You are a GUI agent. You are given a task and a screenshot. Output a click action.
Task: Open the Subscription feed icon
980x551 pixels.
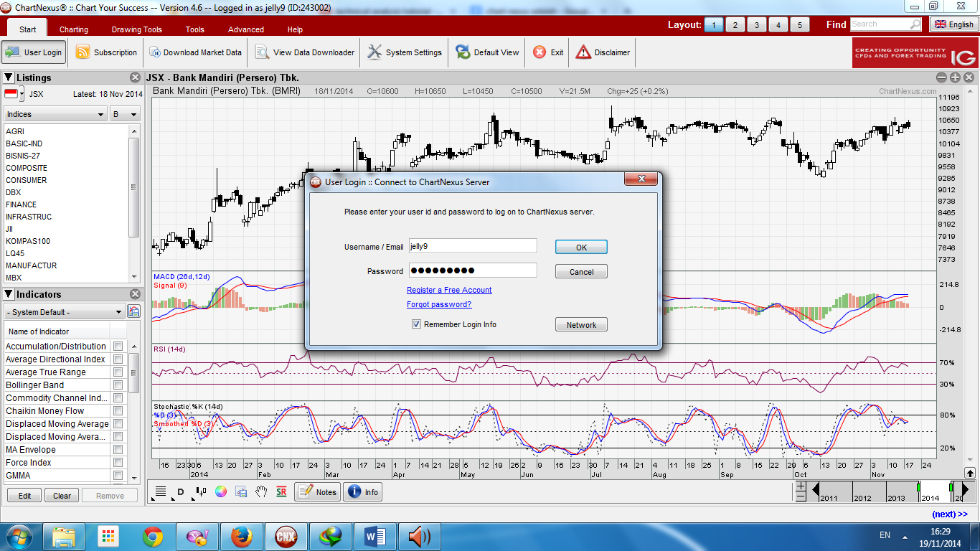[x=83, y=52]
